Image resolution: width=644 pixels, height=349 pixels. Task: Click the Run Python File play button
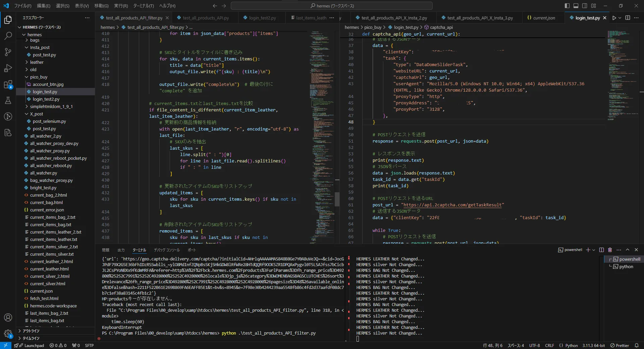pyautogui.click(x=614, y=18)
